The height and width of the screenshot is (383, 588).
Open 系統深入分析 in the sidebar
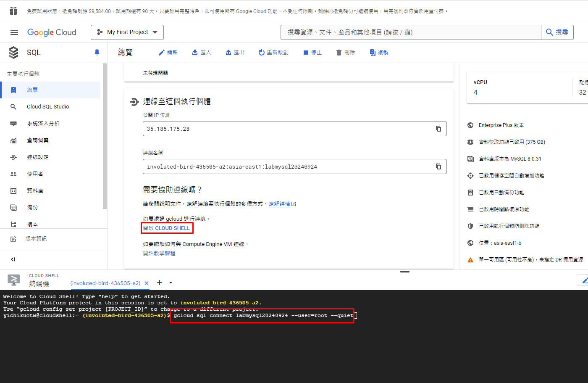pyautogui.click(x=50, y=124)
